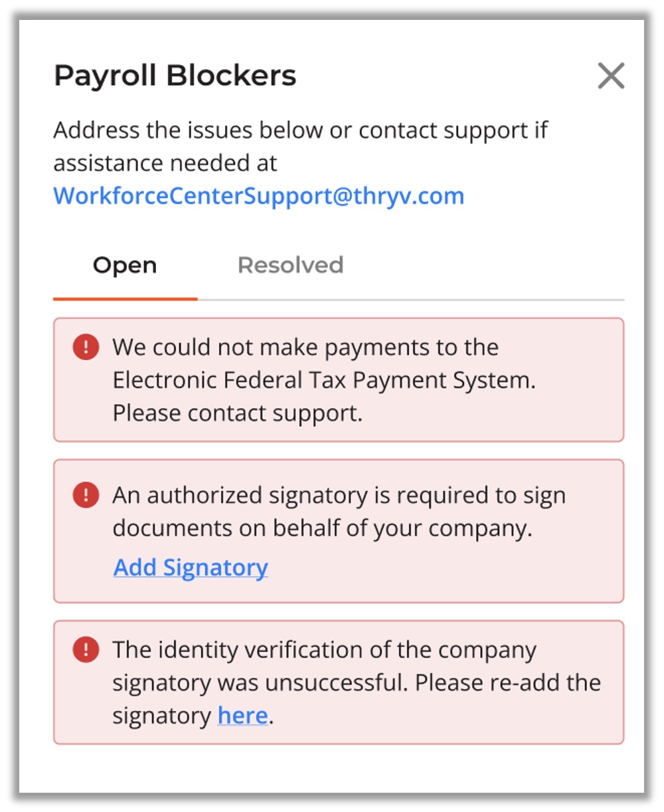Click the 'assistance needed at' text line

click(165, 163)
